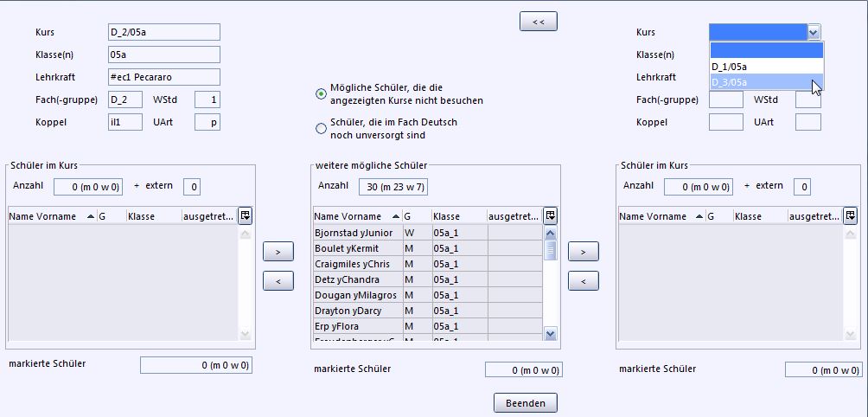
Task: Click left markierte Schüler count field
Action: tap(196, 365)
